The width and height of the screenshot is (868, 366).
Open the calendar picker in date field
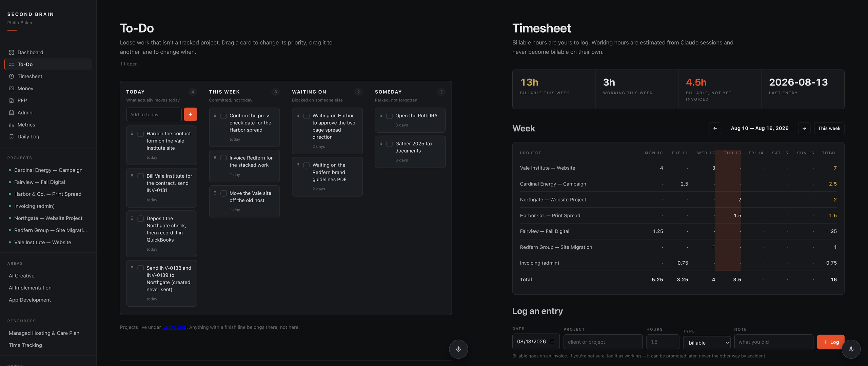click(x=552, y=342)
